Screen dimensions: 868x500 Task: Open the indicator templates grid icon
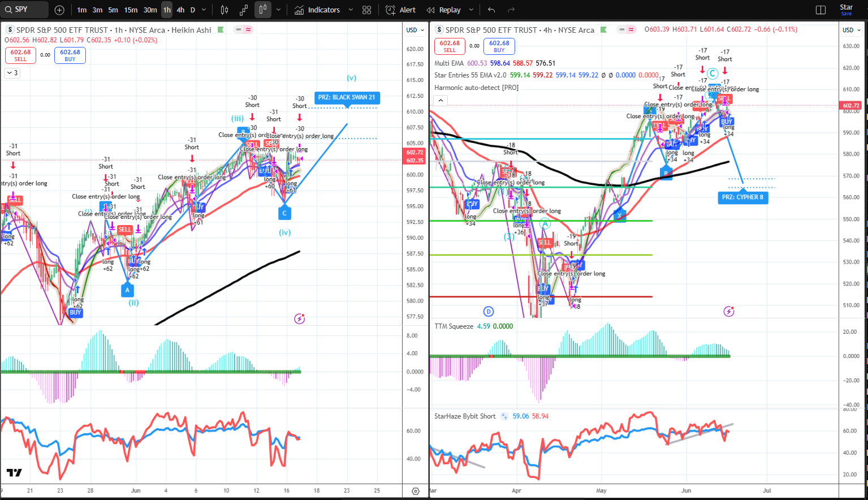coord(366,10)
